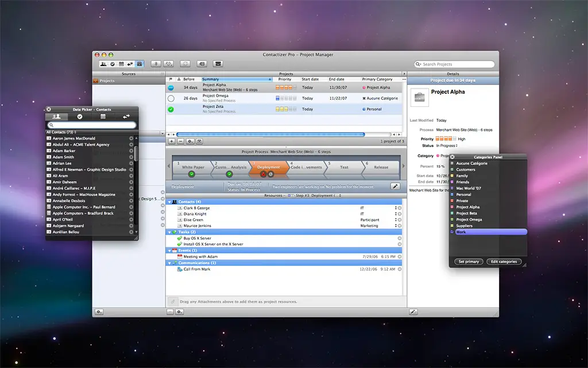Click the Edit categories button
This screenshot has width=588, height=368.
click(x=504, y=262)
